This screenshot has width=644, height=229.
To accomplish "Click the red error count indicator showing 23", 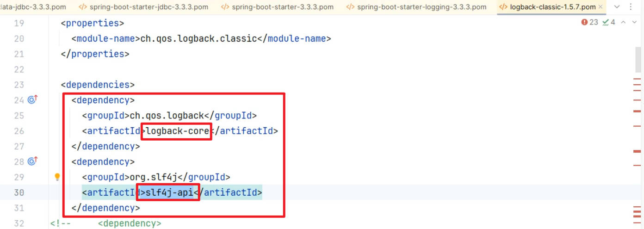I will (590, 22).
